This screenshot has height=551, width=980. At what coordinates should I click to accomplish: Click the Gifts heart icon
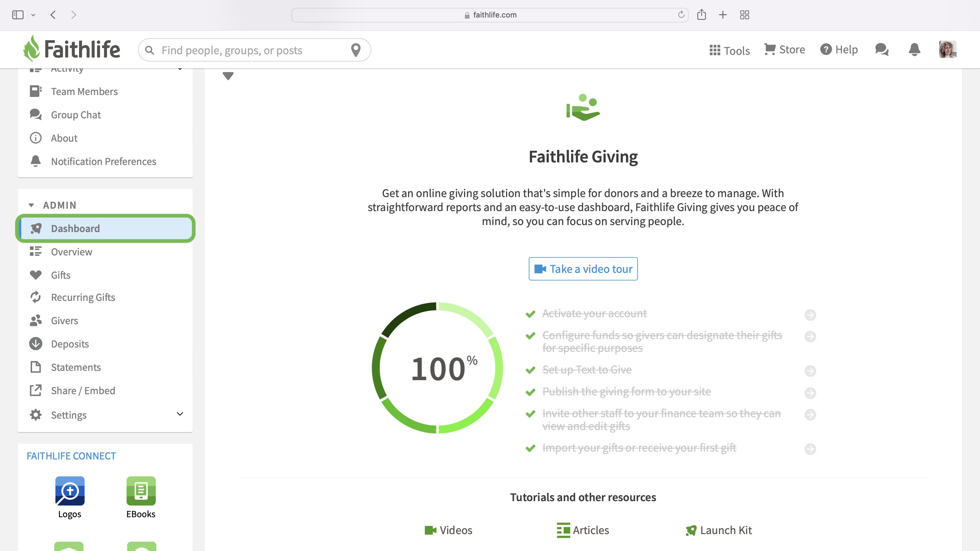36,275
